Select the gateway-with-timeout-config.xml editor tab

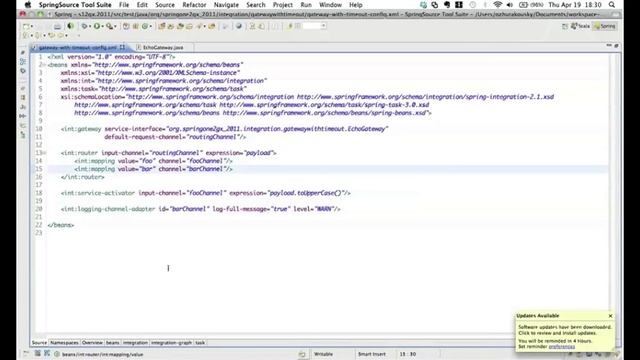(x=78, y=48)
